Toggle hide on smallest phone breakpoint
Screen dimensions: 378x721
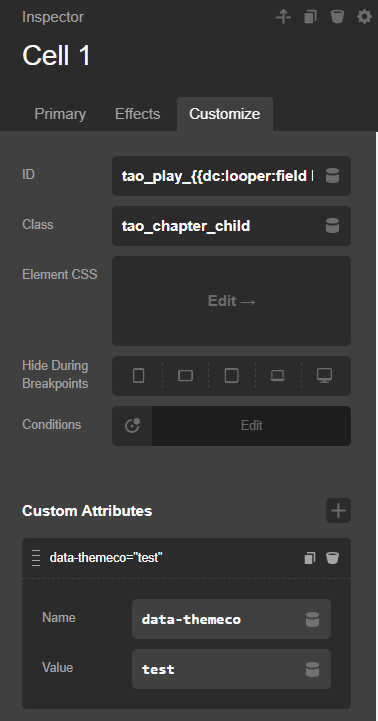pos(138,376)
